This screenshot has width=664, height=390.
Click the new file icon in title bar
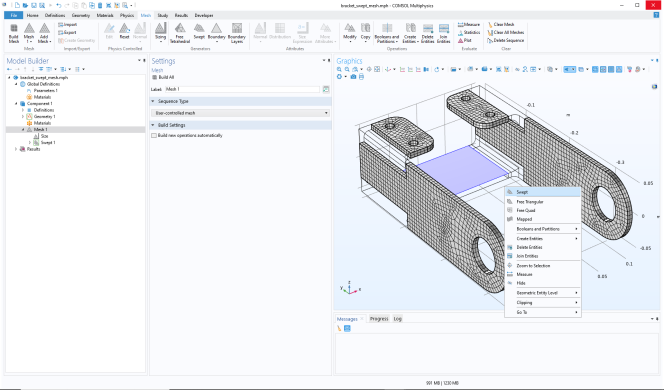coord(17,6)
